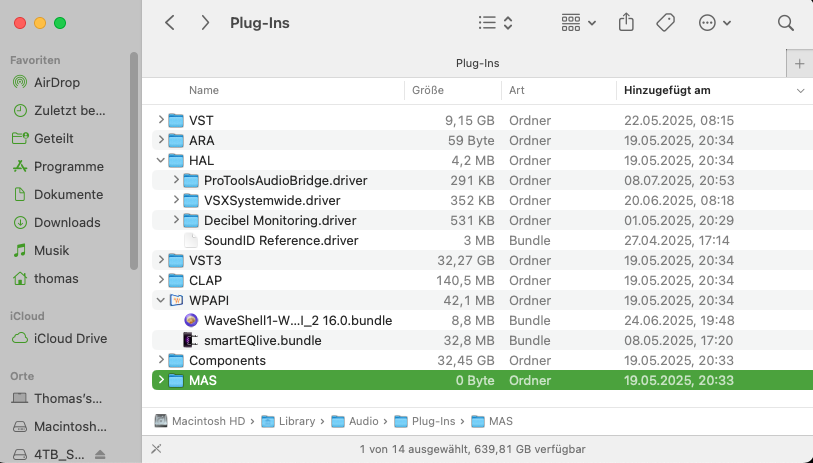This screenshot has height=463, width=813.
Task: Go forward with the right chevron
Action: point(205,22)
